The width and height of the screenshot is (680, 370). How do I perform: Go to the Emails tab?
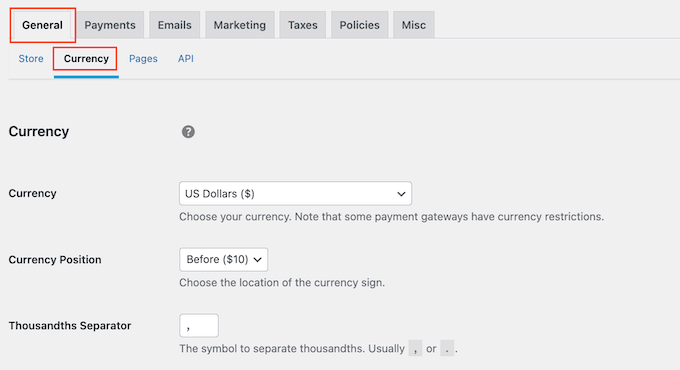pos(174,25)
